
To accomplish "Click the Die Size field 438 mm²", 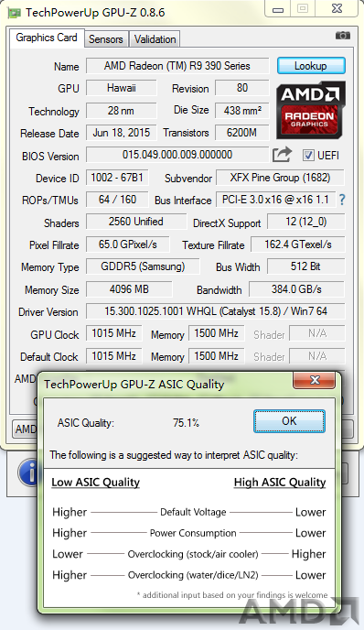I will point(242,111).
